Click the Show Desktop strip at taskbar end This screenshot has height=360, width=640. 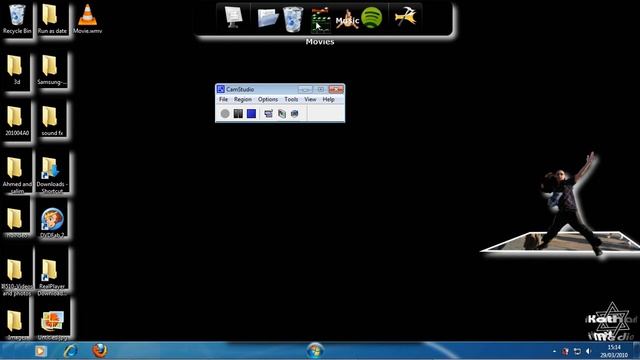pos(636,351)
